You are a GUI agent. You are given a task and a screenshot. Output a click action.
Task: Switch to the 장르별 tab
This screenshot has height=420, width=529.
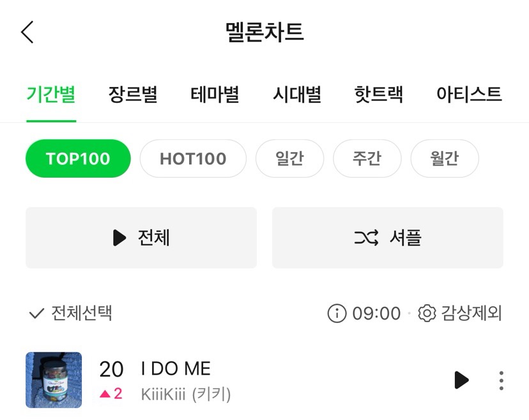133,95
